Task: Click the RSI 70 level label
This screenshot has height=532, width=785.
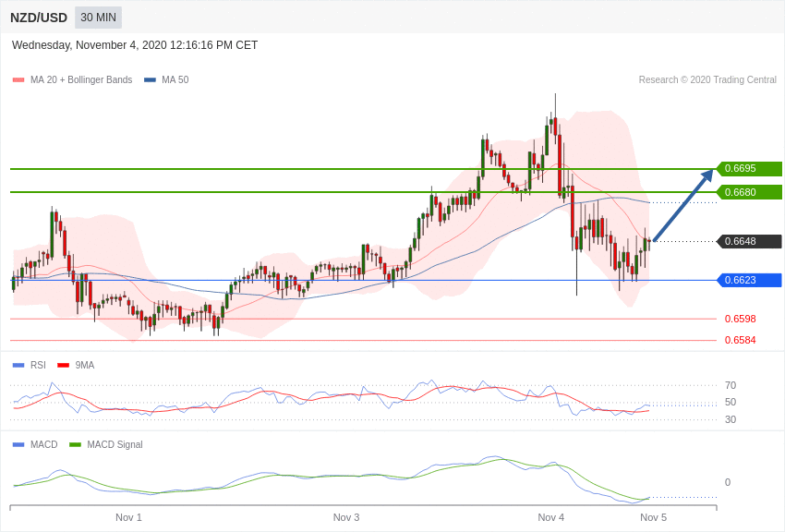Action: pyautogui.click(x=731, y=385)
